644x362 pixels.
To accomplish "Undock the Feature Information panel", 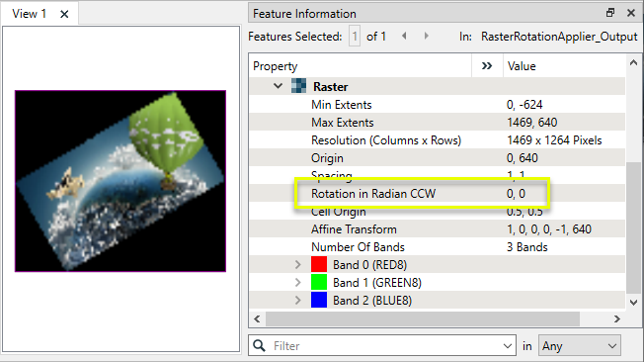I will tap(610, 13).
